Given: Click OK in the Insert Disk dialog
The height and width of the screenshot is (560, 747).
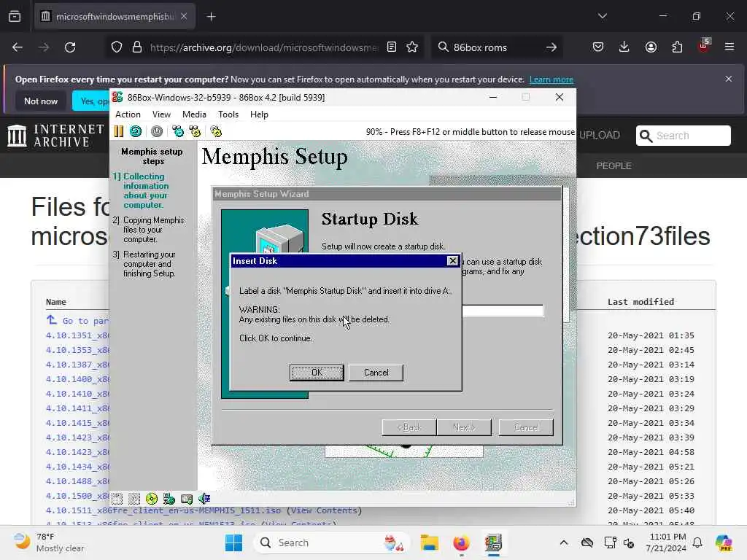Looking at the screenshot, I should tap(317, 373).
